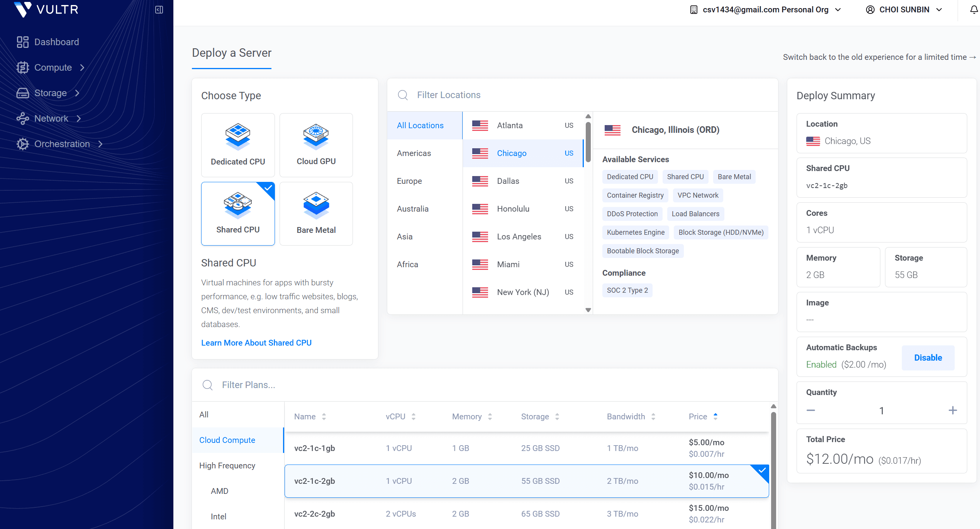Screen dimensions: 980x529
Task: Select the Dedicated CPU server type icon
Action: 238,137
